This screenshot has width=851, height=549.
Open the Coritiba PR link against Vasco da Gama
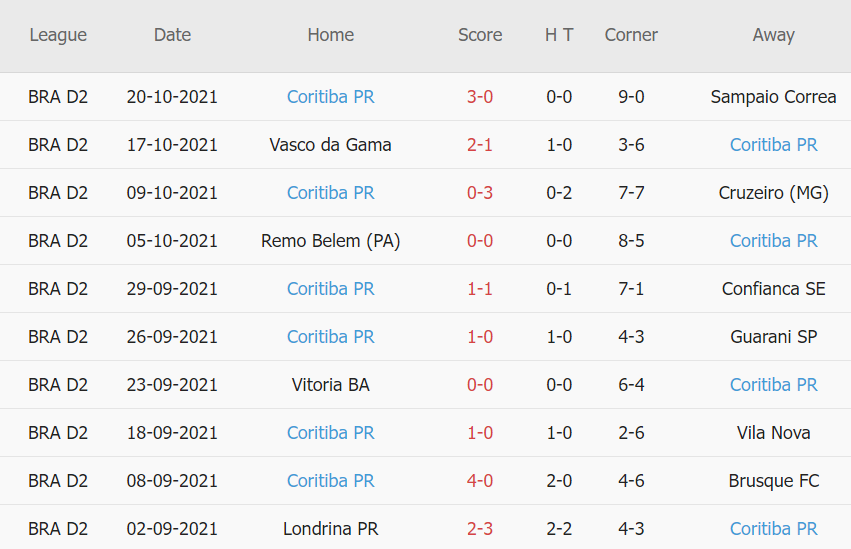[773, 145]
